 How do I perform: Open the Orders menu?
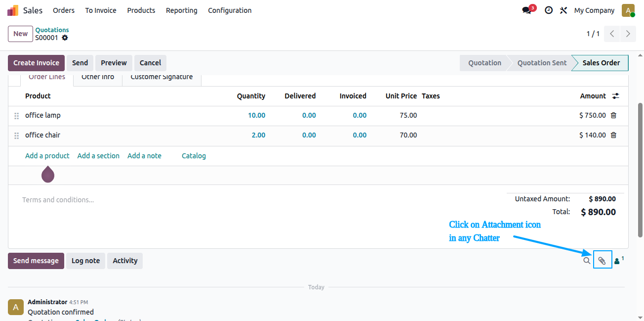point(64,10)
